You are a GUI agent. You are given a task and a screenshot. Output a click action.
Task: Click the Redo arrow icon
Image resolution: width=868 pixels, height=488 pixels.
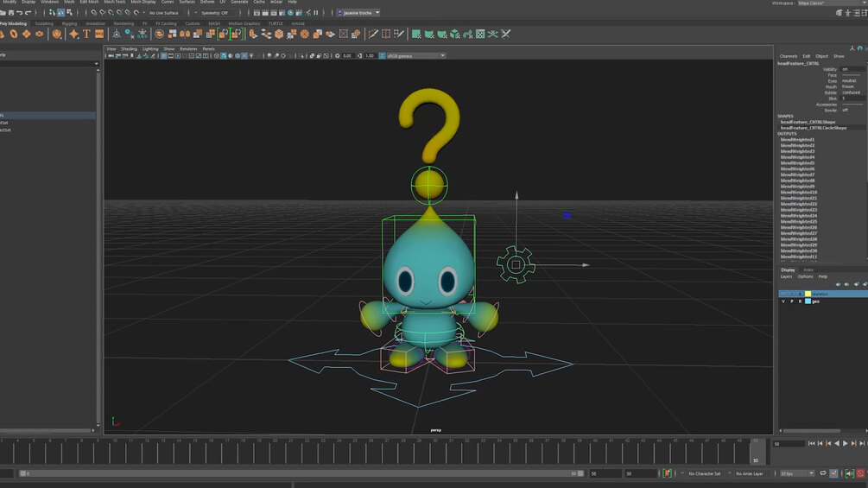pyautogui.click(x=28, y=12)
